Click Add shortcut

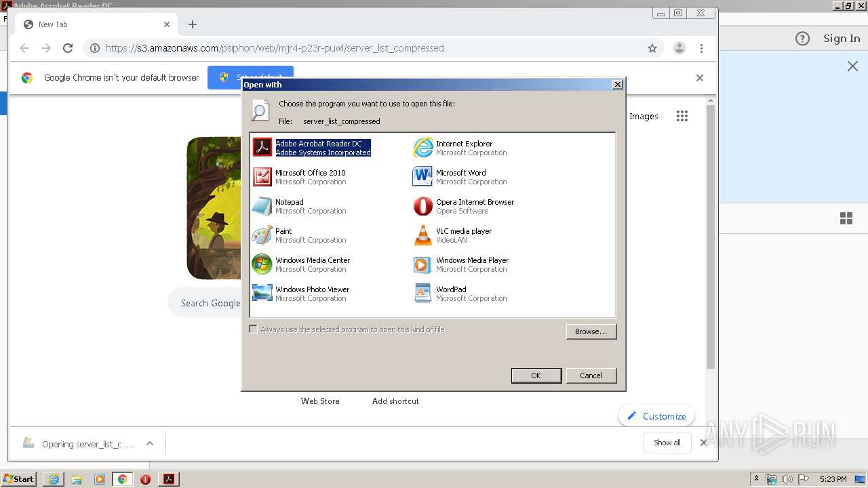click(395, 401)
